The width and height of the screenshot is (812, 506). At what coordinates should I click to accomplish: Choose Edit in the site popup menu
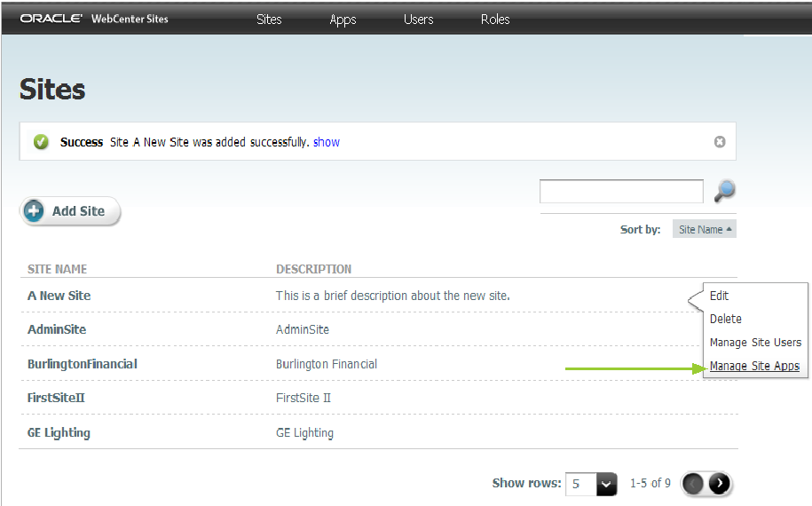click(x=720, y=296)
